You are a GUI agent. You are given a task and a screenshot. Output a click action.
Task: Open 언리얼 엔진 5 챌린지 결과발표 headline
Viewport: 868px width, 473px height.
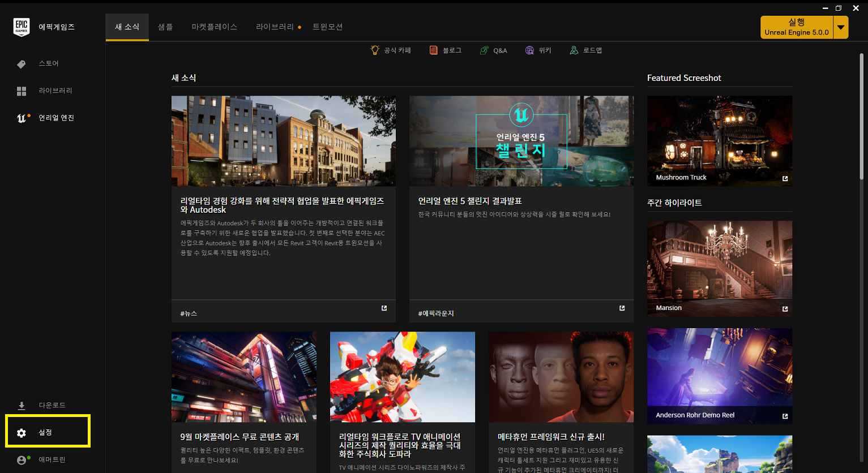click(470, 201)
